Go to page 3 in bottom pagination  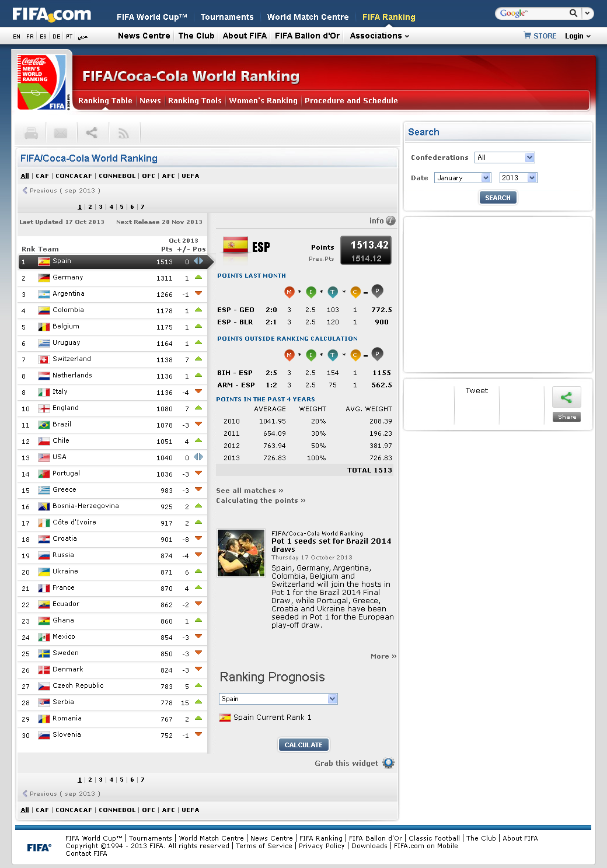click(x=100, y=779)
